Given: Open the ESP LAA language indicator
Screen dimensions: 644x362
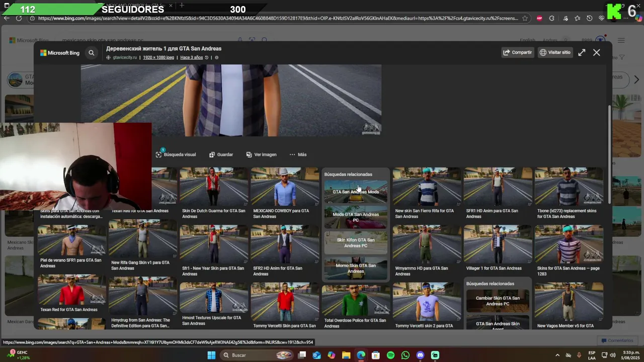Looking at the screenshot, I should coord(592,355).
